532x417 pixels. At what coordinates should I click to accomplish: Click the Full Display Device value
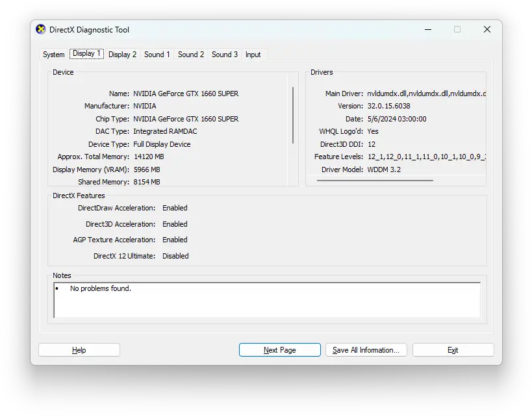(x=162, y=144)
